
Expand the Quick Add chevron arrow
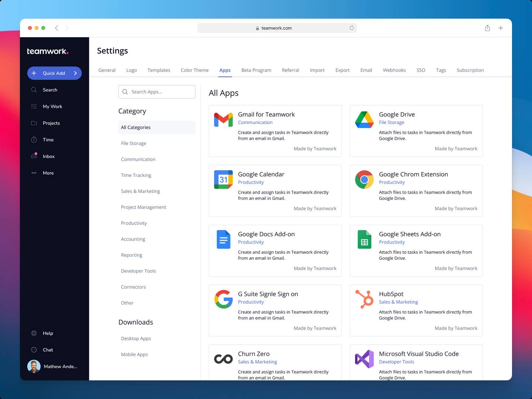(x=75, y=73)
